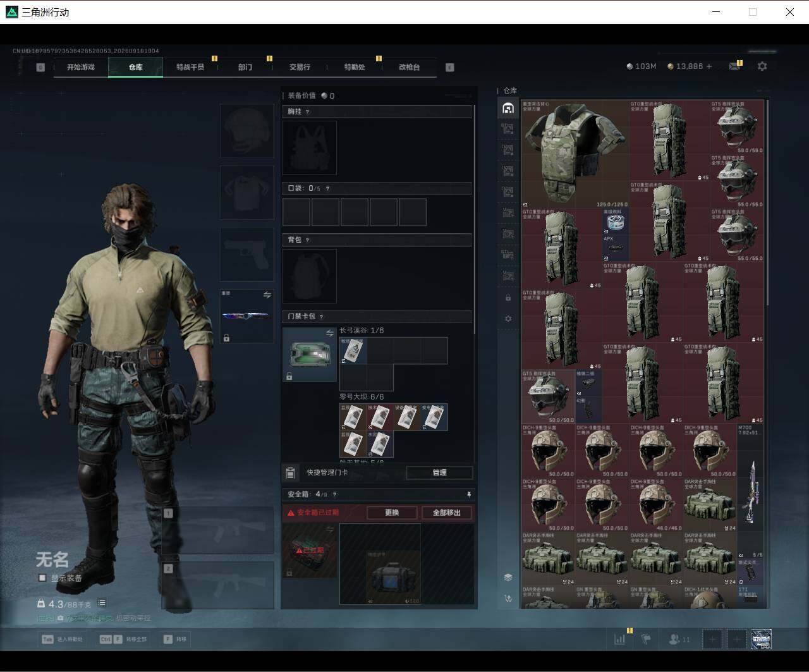Select the empty helmet equipment slot
The height and width of the screenshot is (672, 809).
[246, 131]
